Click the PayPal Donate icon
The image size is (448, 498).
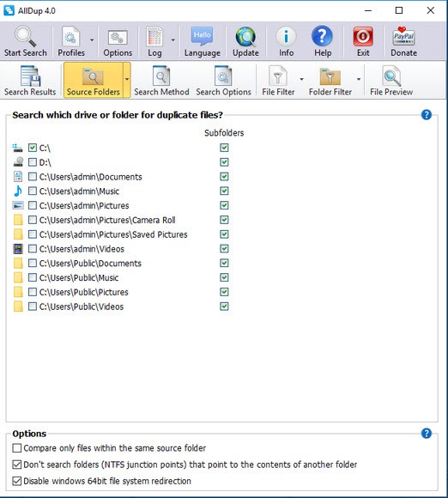[403, 37]
